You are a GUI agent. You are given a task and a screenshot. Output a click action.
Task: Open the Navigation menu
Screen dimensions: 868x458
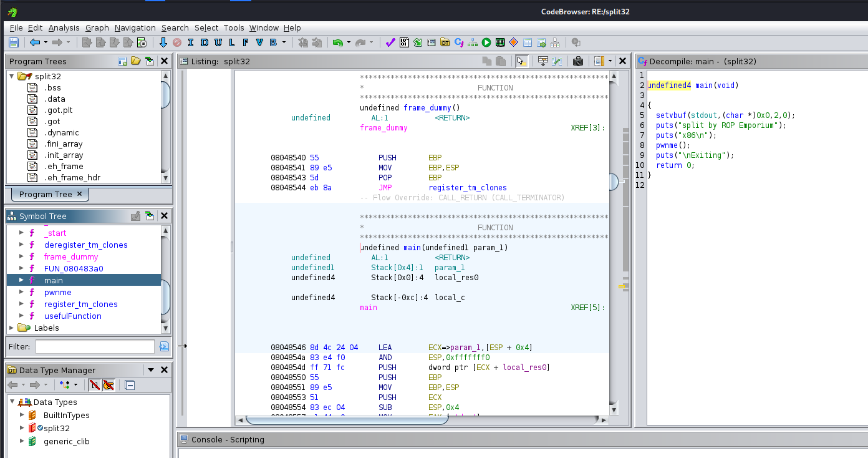135,27
